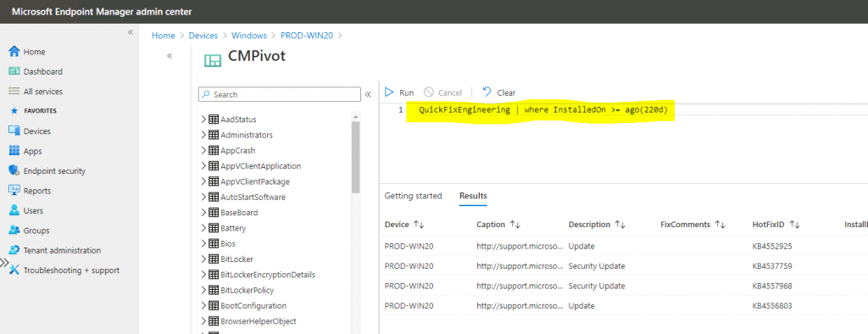
Task: Open Devices in the sidebar
Action: pyautogui.click(x=30, y=131)
